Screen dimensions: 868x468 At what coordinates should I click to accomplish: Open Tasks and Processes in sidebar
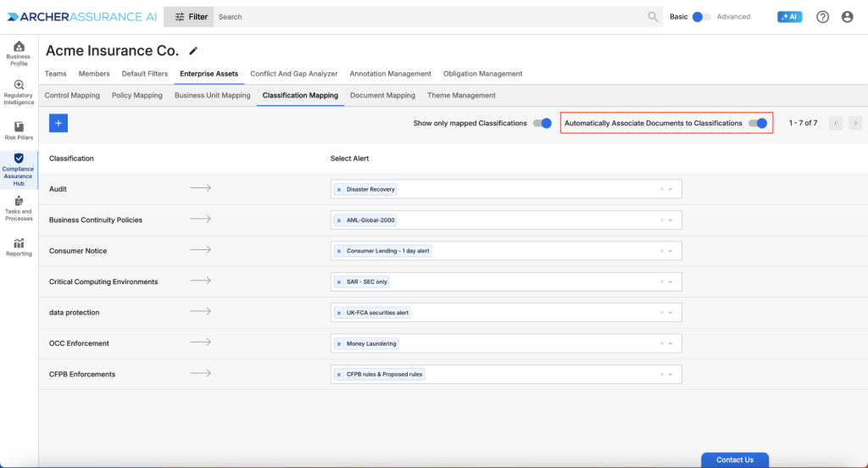pyautogui.click(x=19, y=209)
